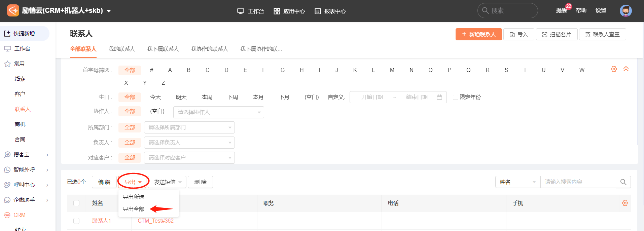The width and height of the screenshot is (644, 231).
Task: Go to 工作台 in left sidebar
Action: [x=22, y=49]
